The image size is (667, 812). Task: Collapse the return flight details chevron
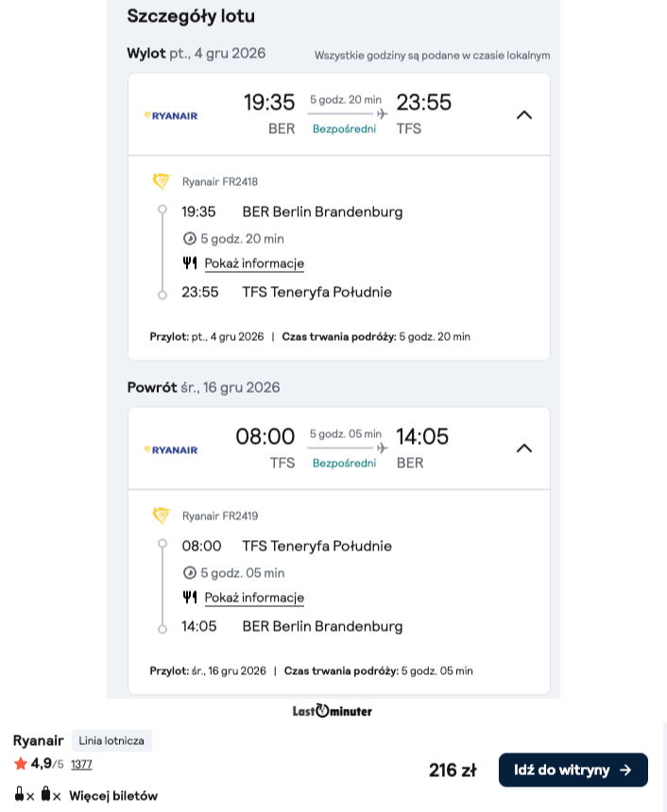point(524,448)
